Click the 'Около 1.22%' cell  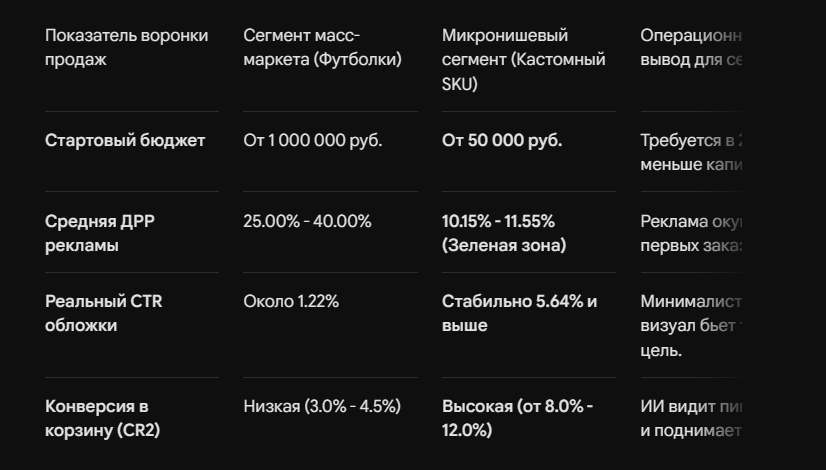click(x=291, y=301)
